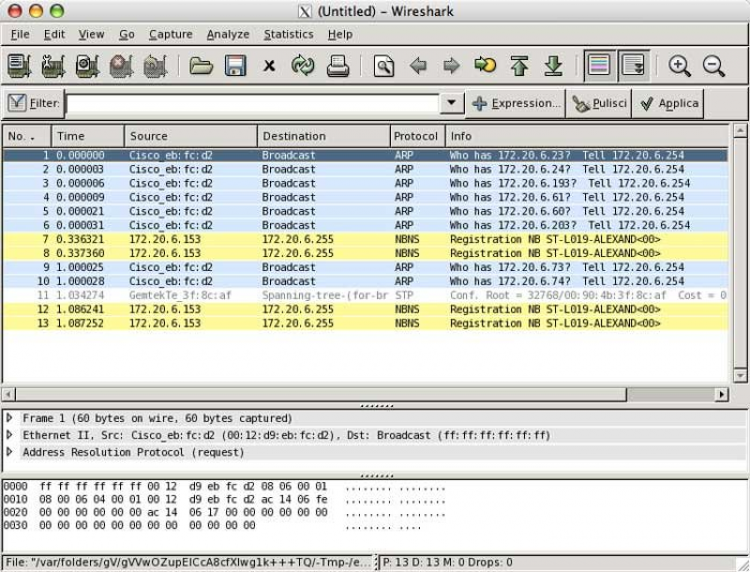Zoom in magnifier plus icon
The height and width of the screenshot is (572, 750).
680,66
